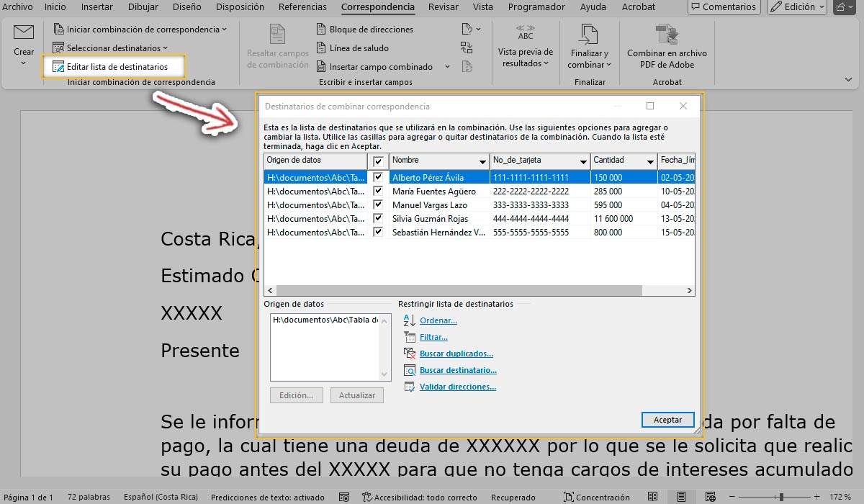Open the Revisar ribbon tab
This screenshot has width=864, height=504.
pyautogui.click(x=443, y=7)
